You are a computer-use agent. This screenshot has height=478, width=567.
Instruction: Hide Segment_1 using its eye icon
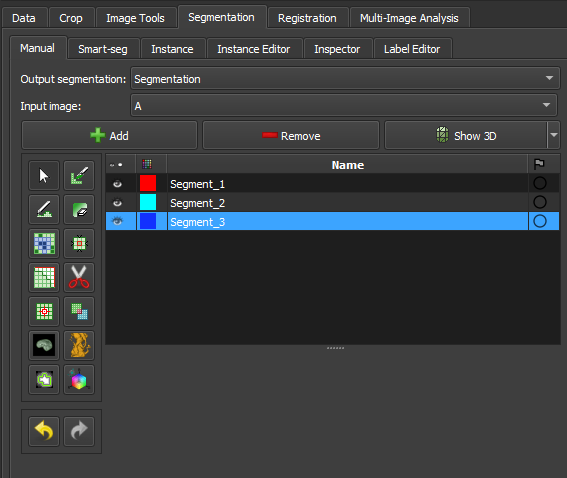[x=117, y=184]
